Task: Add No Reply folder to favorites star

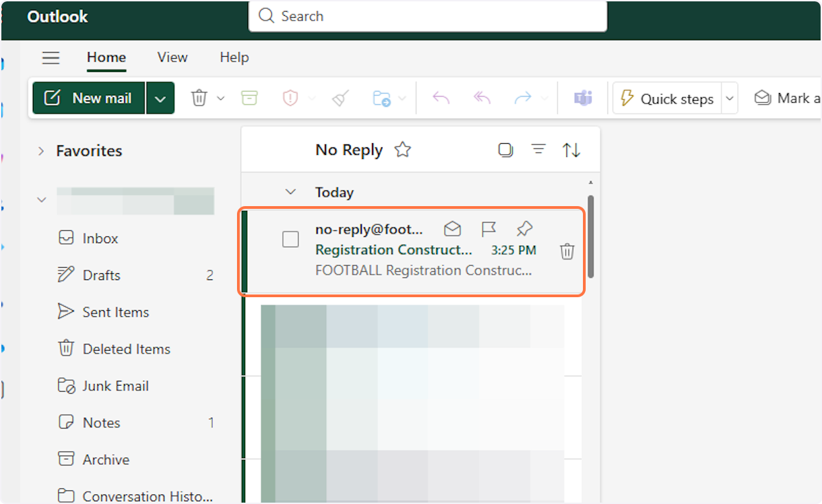Action: click(403, 150)
